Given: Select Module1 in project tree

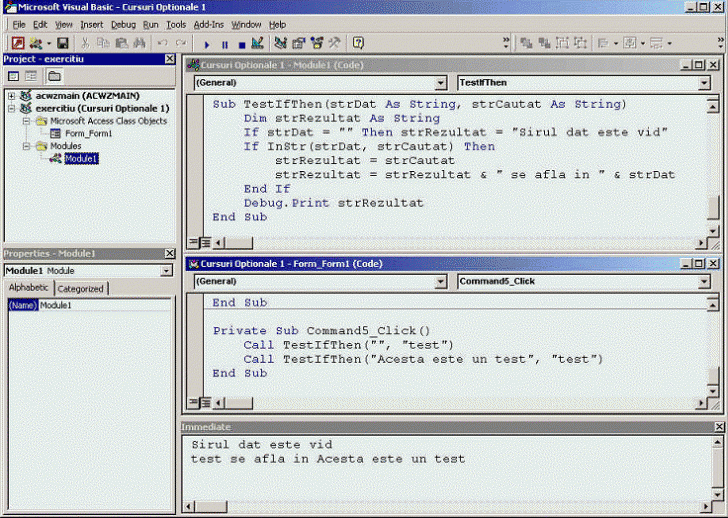Looking at the screenshot, I should [81, 159].
